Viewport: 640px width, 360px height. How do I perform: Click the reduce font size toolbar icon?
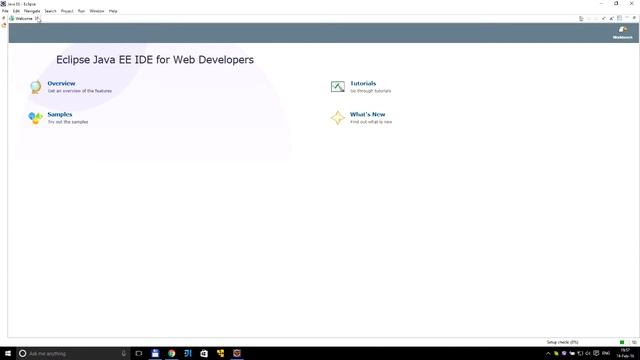pyautogui.click(x=604, y=18)
